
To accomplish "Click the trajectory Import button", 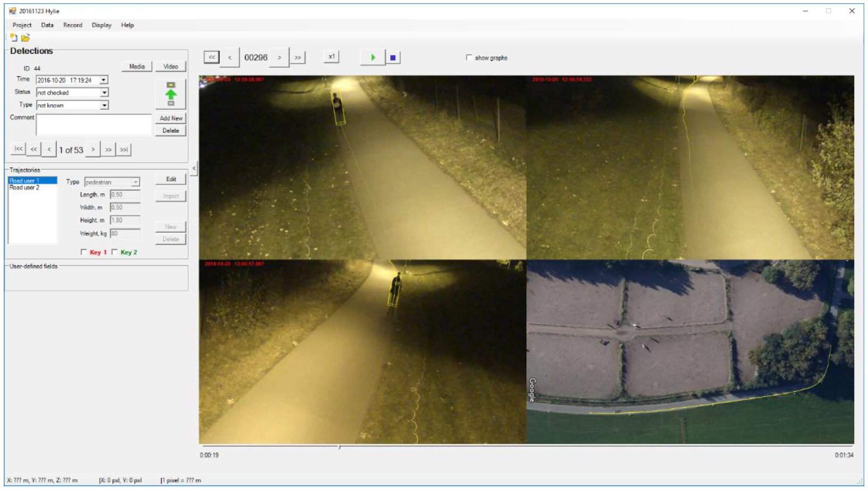I will click(171, 196).
